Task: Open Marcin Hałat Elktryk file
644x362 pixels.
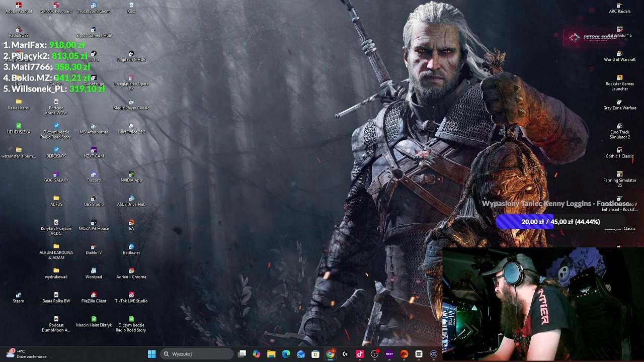Action: pos(94,321)
